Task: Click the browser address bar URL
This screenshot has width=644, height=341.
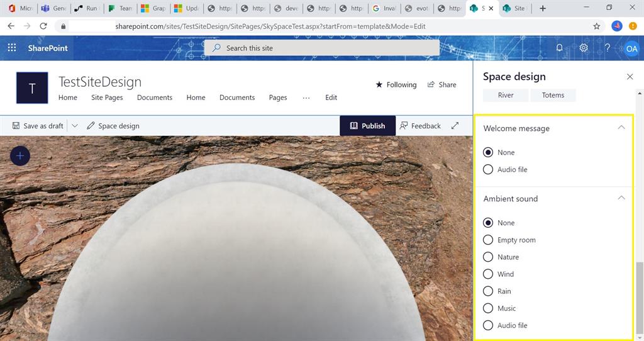Action: click(270, 26)
